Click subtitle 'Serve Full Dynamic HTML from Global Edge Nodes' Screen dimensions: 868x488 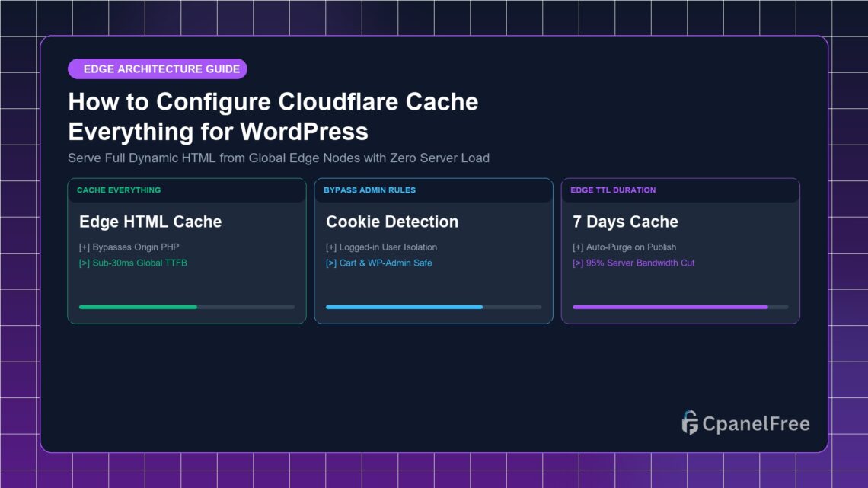pyautogui.click(x=279, y=158)
